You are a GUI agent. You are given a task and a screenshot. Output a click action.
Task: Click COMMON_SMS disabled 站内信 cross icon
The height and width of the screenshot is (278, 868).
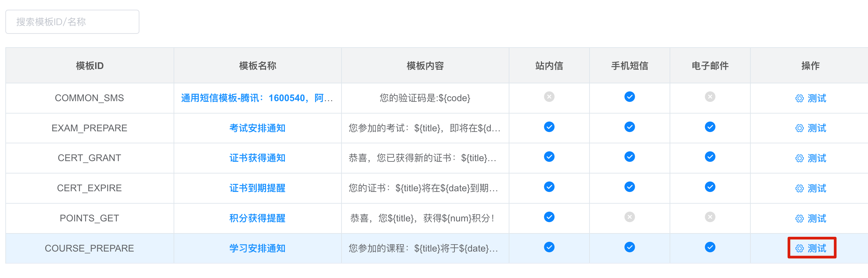(x=549, y=97)
